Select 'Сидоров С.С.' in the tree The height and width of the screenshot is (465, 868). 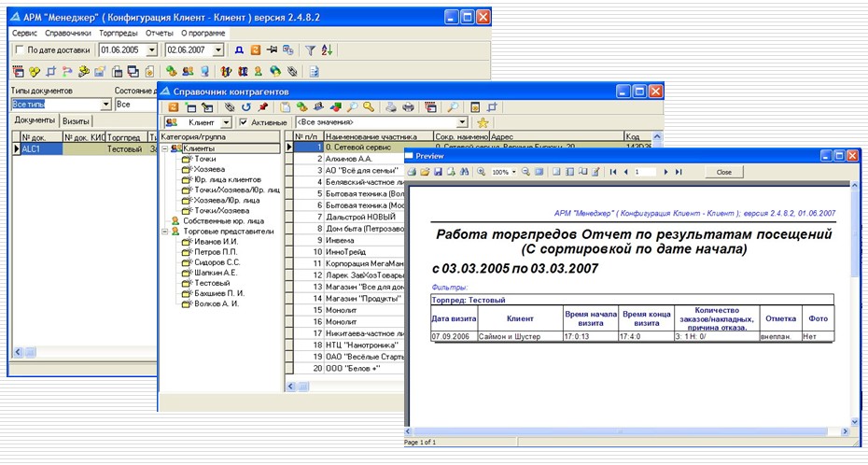coord(217,262)
